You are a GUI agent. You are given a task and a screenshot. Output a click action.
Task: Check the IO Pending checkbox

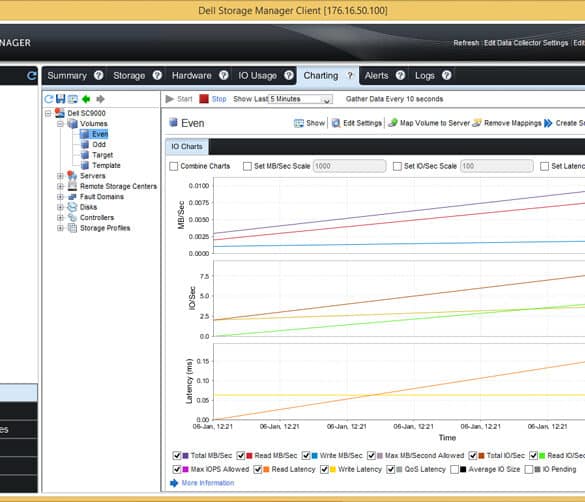(529, 469)
